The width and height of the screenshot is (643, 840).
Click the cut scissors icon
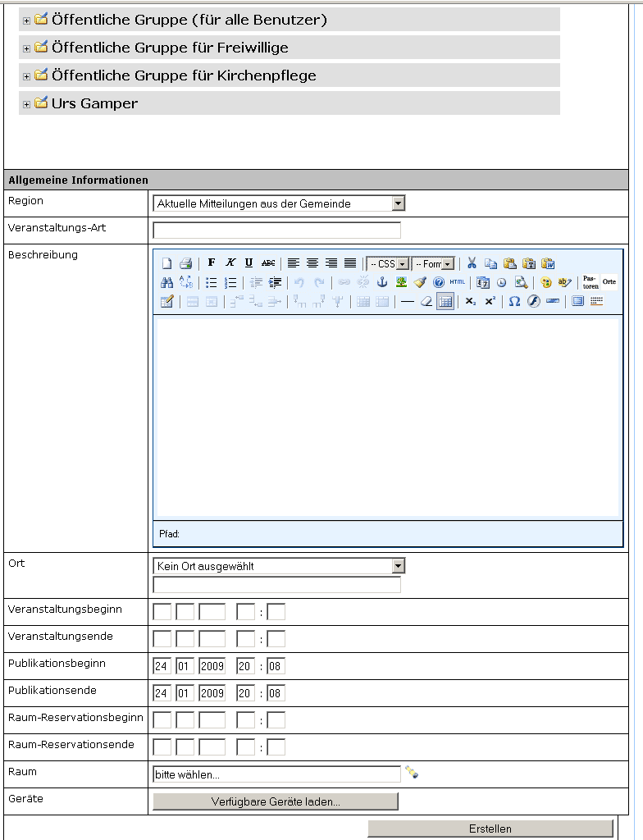click(472, 263)
